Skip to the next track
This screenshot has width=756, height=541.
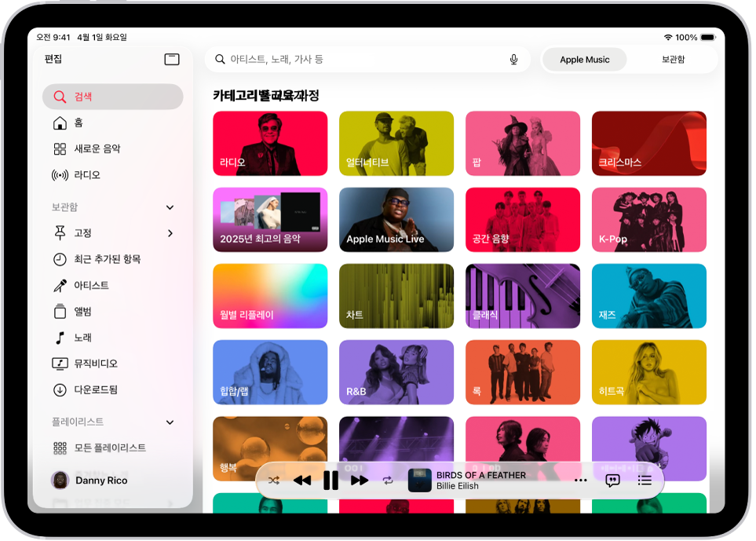[x=360, y=481]
